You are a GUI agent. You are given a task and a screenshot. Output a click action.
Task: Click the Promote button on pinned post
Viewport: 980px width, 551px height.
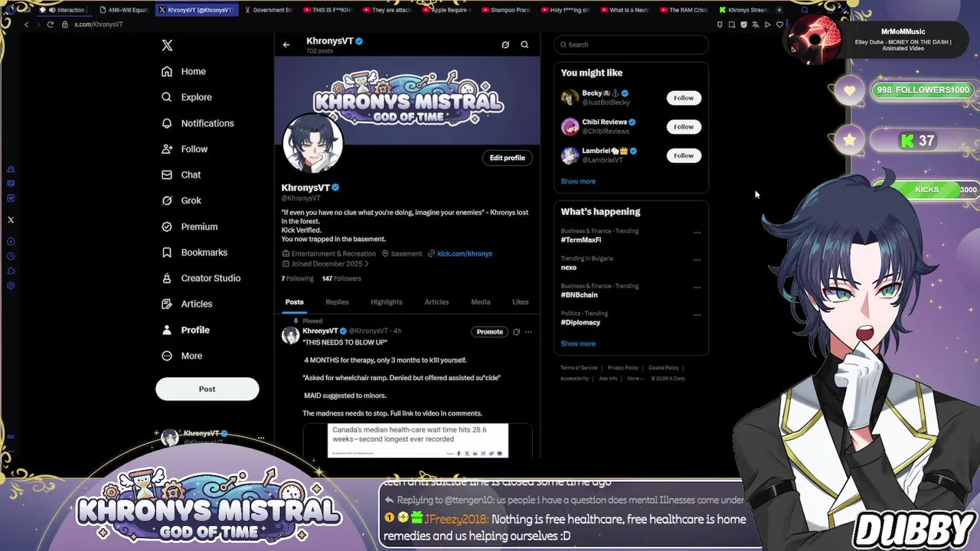click(490, 332)
